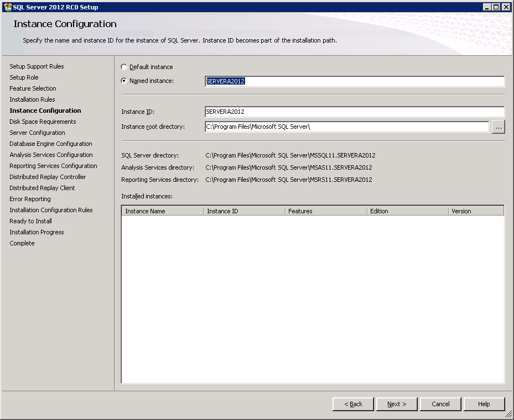Viewport: 514px width, 420px height.
Task: Select the Named instance radio button
Action: [x=124, y=81]
